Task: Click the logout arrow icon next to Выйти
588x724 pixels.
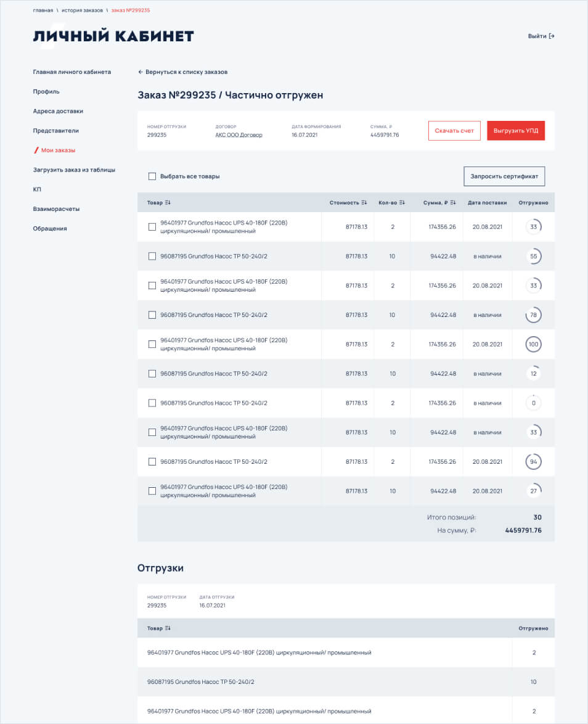Action: tap(552, 36)
